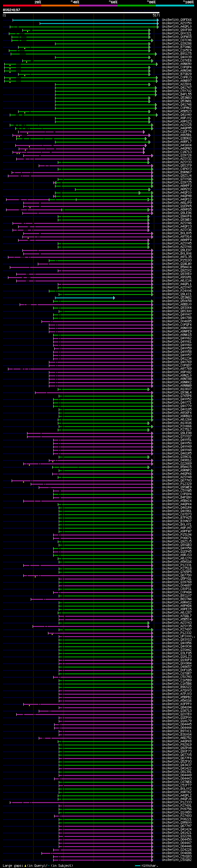Viewport: 197px width, 868px height.
Task: Click the label UniRef100_P20866
Action: (x=177, y=426)
